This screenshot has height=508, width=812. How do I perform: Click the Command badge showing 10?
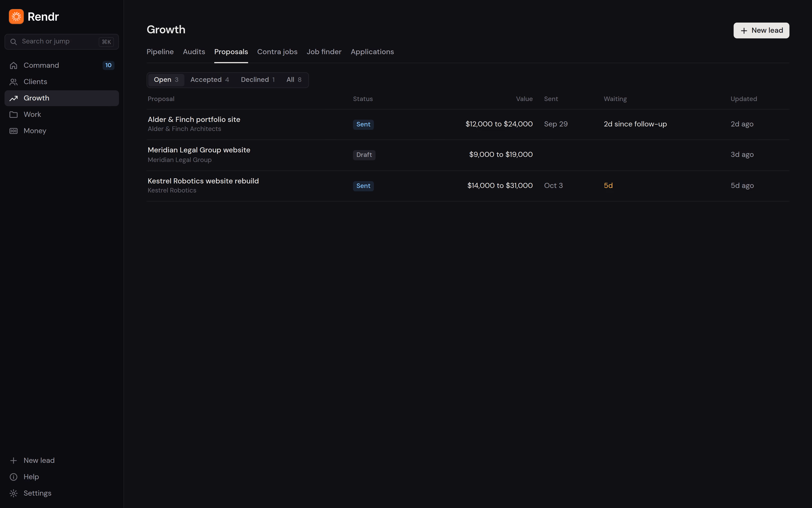tap(108, 65)
